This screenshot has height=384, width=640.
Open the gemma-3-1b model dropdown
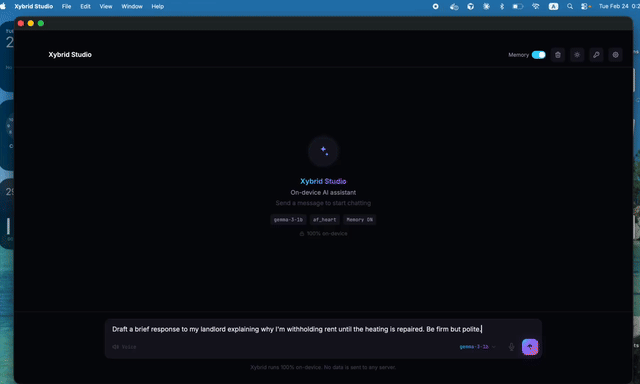tap(477, 347)
